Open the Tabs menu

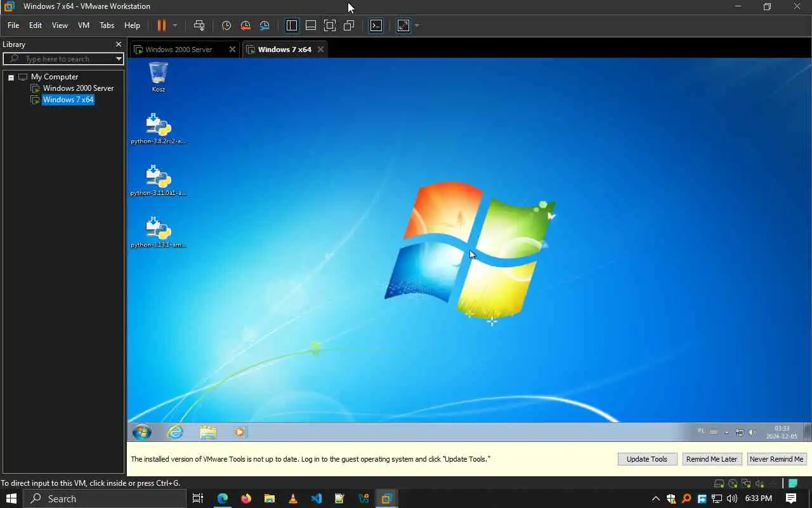click(x=107, y=25)
